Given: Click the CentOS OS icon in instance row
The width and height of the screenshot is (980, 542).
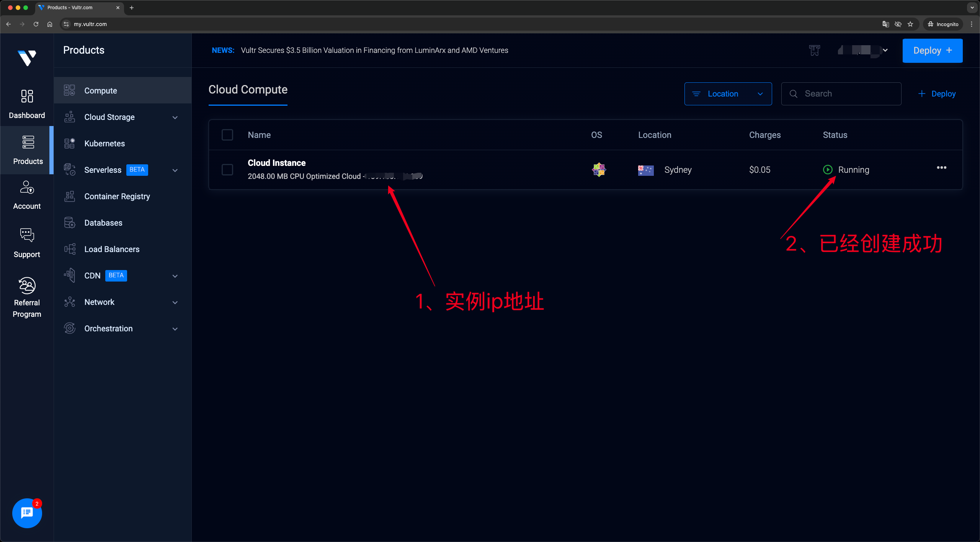Looking at the screenshot, I should tap(599, 170).
